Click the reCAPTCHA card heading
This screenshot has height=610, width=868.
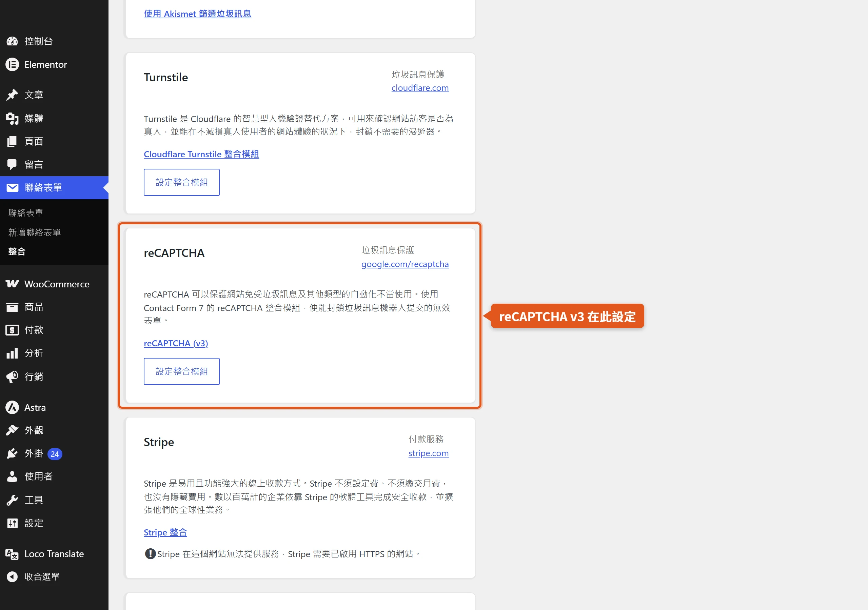(174, 253)
